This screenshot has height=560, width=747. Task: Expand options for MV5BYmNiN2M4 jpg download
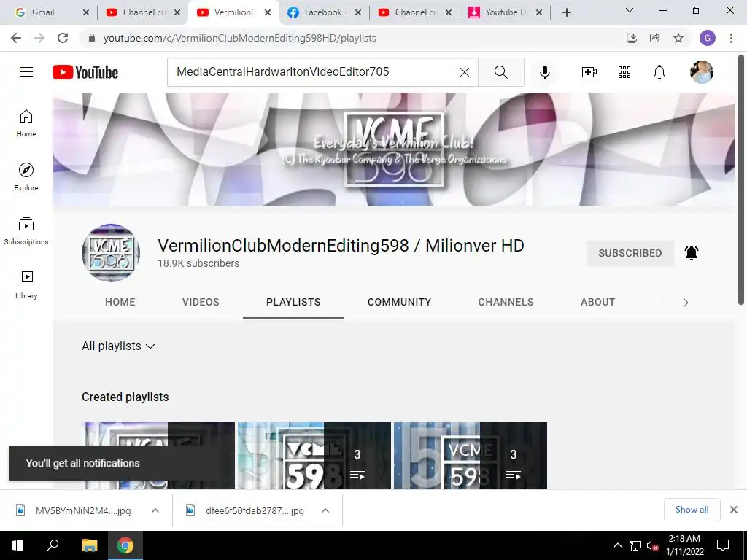coord(155,510)
